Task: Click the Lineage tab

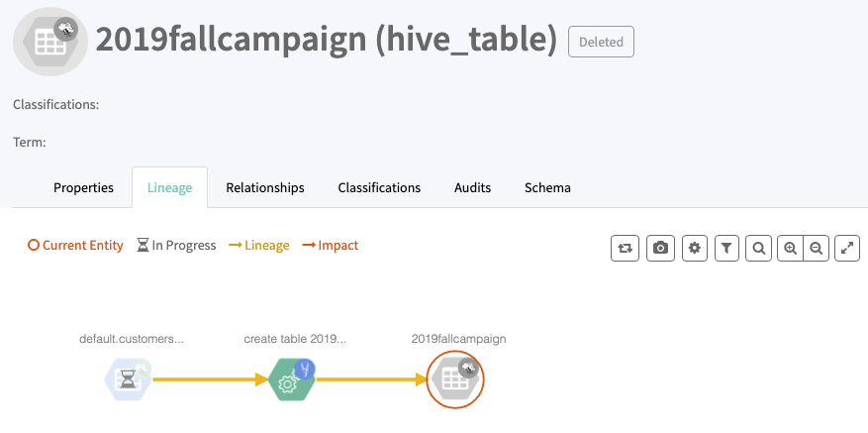Action: pyautogui.click(x=169, y=187)
